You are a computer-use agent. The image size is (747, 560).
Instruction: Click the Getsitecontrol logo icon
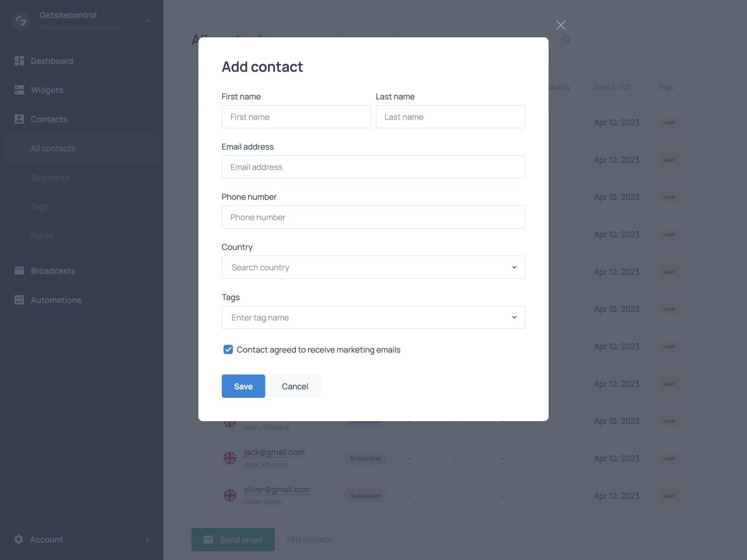(21, 21)
